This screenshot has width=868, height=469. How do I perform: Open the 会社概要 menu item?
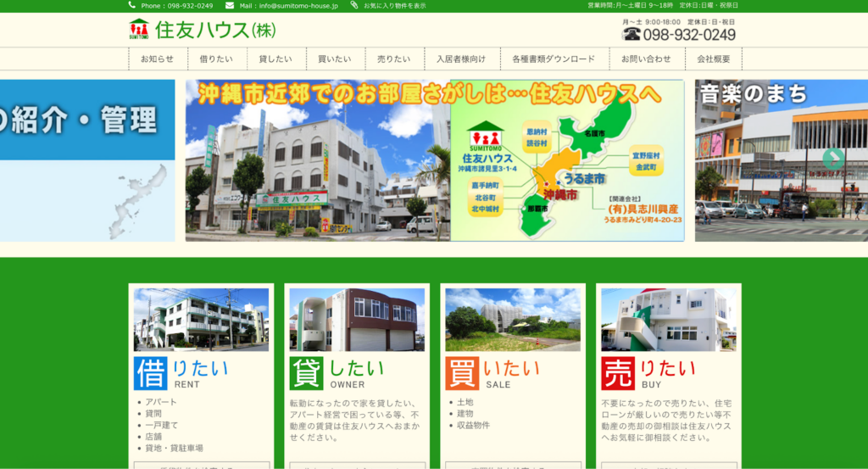coord(714,59)
